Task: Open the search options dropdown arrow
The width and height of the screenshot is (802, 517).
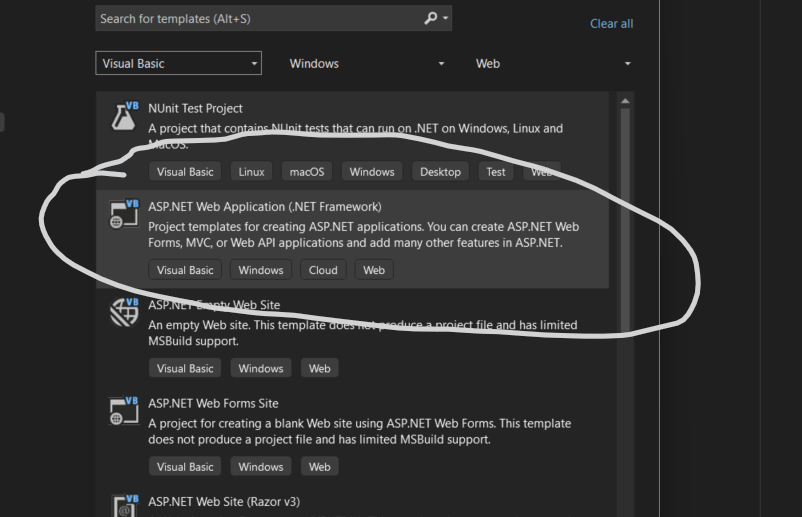Action: (445, 18)
